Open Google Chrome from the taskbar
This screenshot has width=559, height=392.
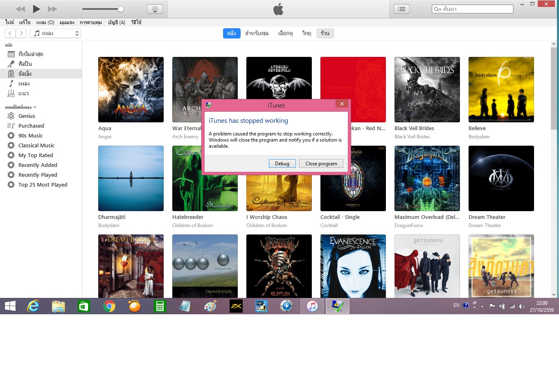pyautogui.click(x=109, y=306)
